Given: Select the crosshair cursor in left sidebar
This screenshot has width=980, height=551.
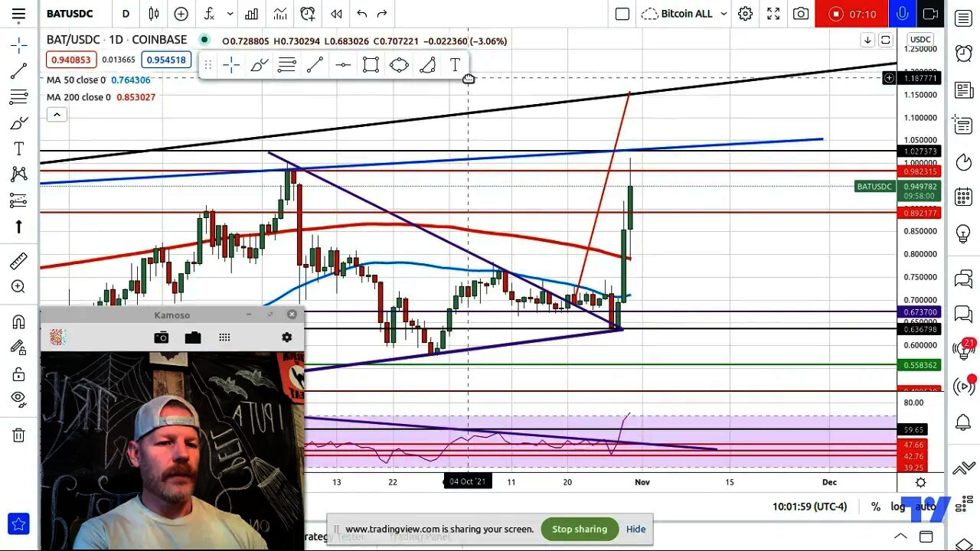Looking at the screenshot, I should tap(19, 45).
